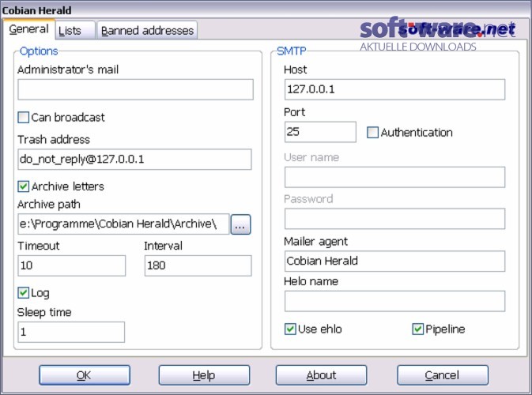Toggle the Pipeline checkbox

pos(417,329)
